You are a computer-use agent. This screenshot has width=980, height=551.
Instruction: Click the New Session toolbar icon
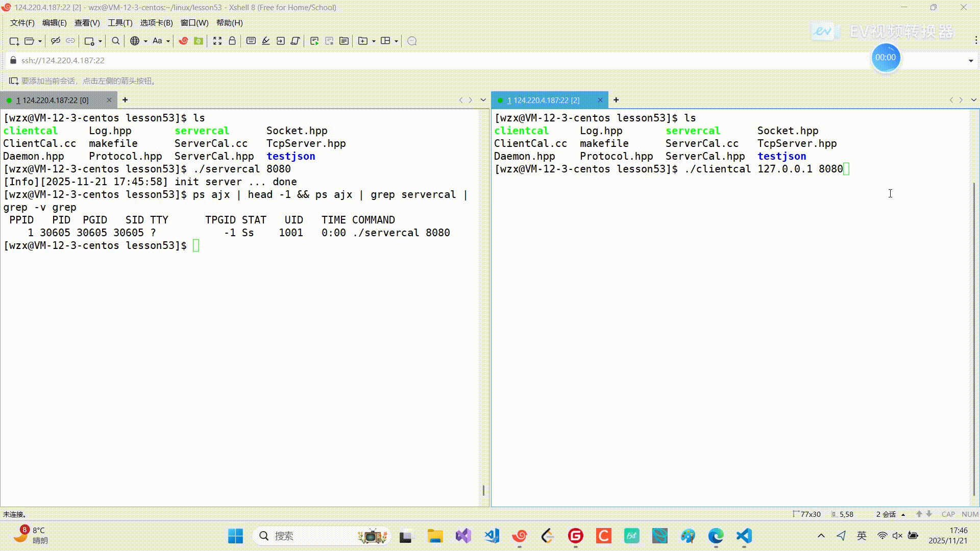(x=14, y=41)
